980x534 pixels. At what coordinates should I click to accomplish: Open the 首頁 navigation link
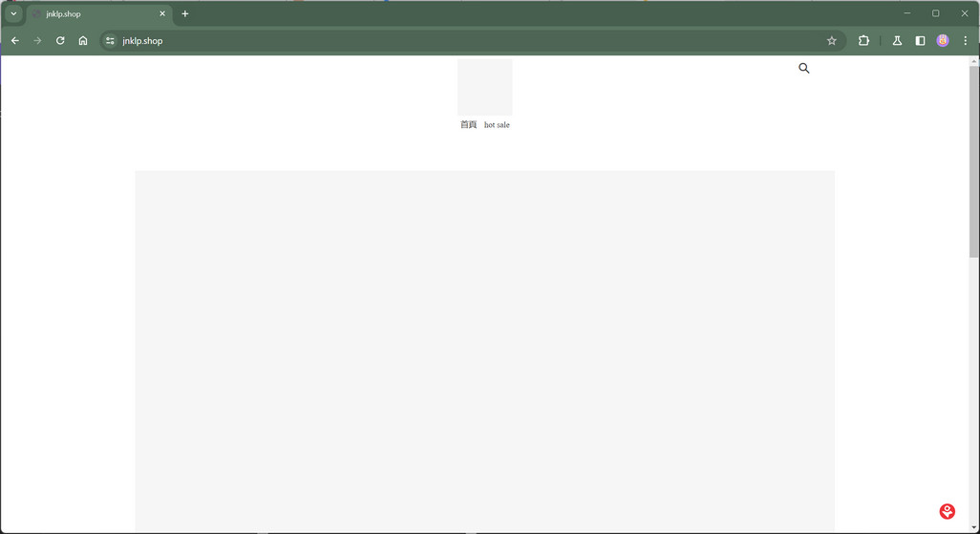pos(469,125)
